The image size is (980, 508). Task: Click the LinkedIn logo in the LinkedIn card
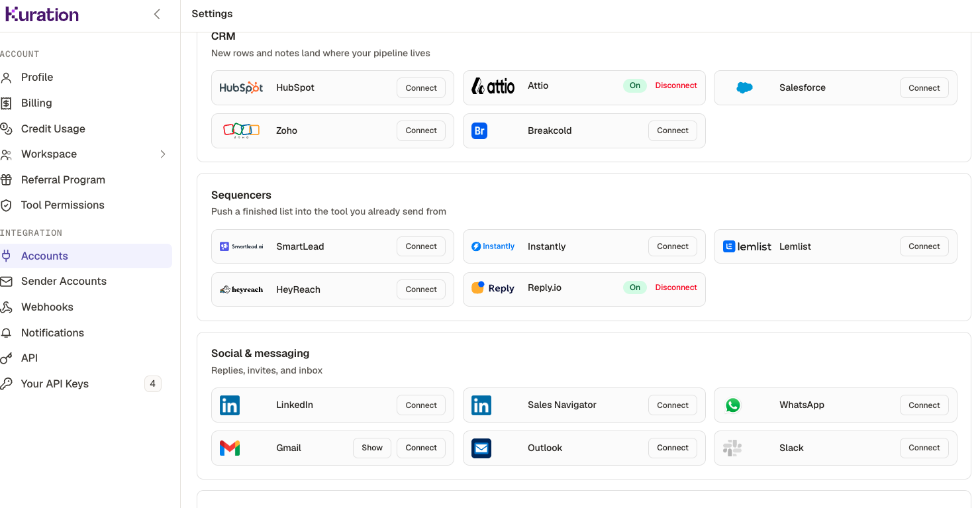[230, 405]
